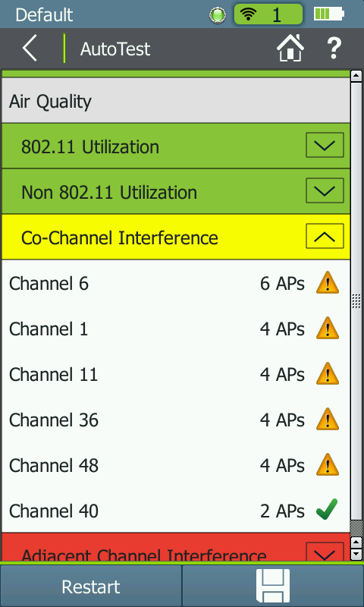364x607 pixels.
Task: Click the Channel 40 green checkmark
Action: (x=327, y=509)
